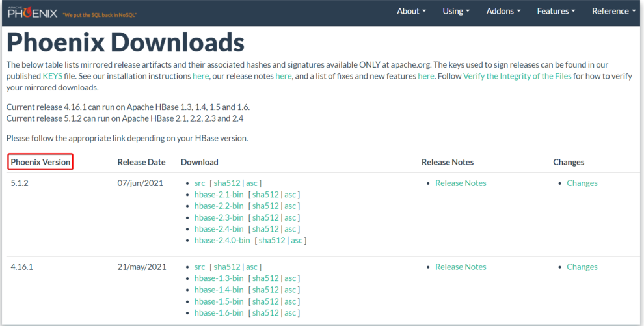
Task: Download hbase-1.6-bin package
Action: [219, 313]
